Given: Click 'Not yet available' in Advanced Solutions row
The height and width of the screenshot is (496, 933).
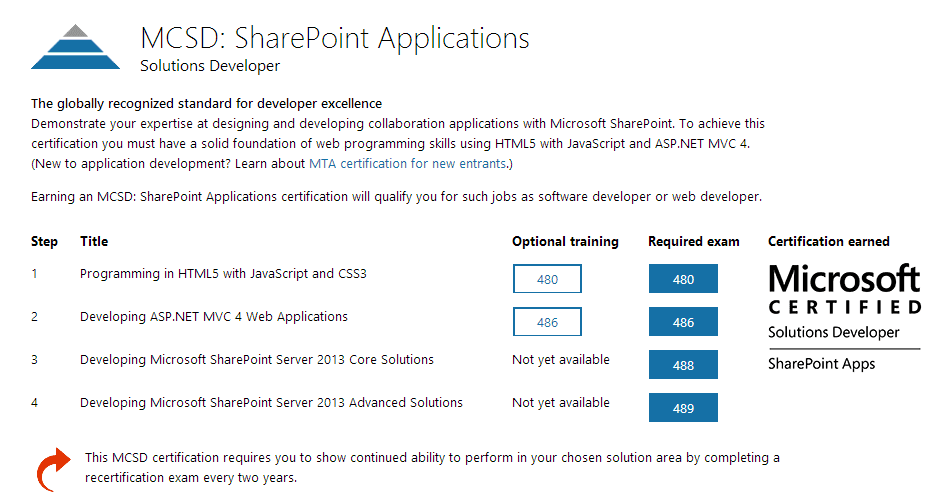Looking at the screenshot, I should point(561,403).
